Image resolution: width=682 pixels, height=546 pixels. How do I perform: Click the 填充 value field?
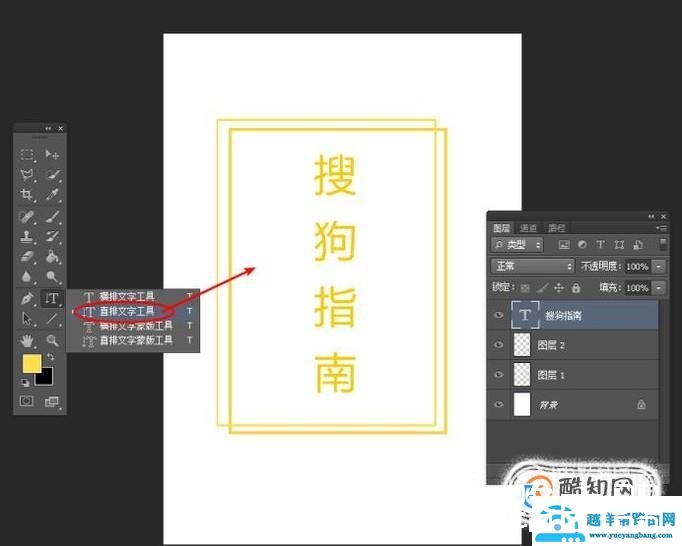tap(638, 288)
